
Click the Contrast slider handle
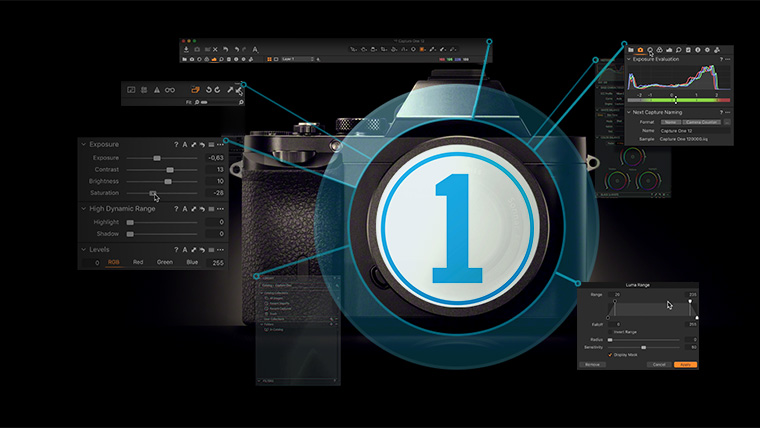point(170,170)
